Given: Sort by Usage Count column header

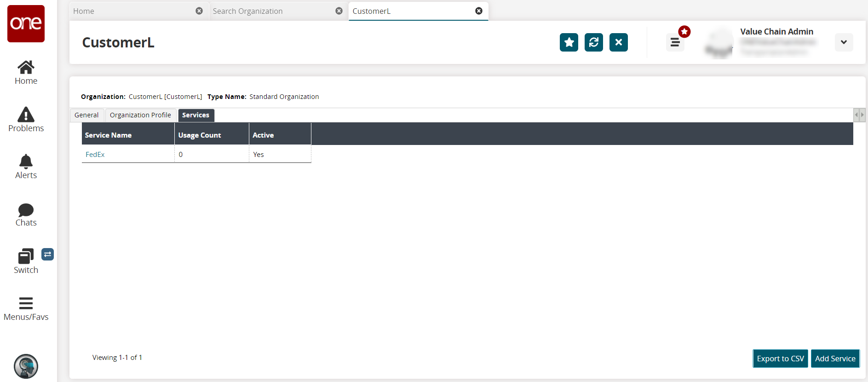Looking at the screenshot, I should coord(212,135).
